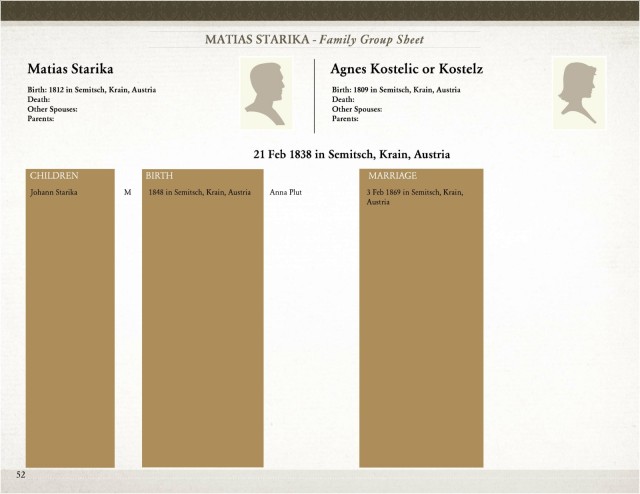Click Matias Starika's male silhouette portrait
This screenshot has height=494, width=640.
[266, 93]
